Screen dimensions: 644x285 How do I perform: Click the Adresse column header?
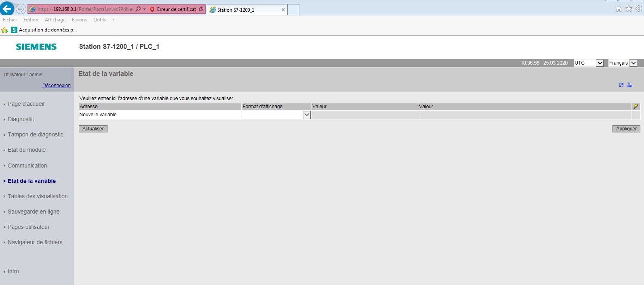(x=160, y=107)
